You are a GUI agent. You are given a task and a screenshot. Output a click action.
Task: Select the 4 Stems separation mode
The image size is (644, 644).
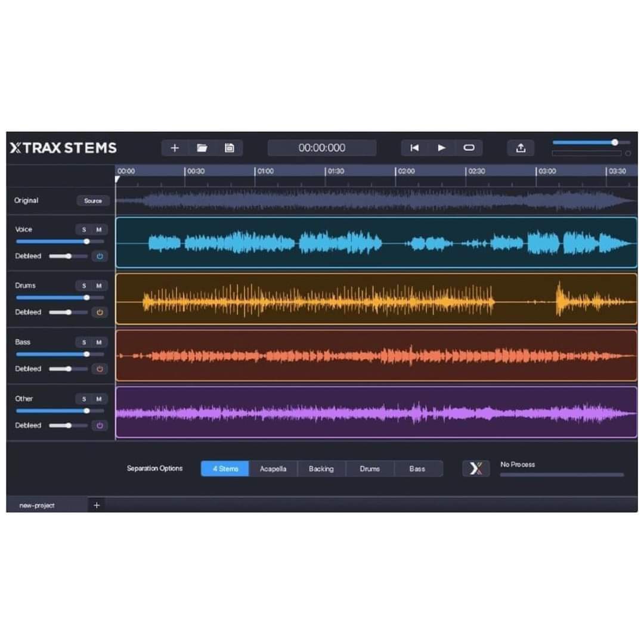[x=225, y=469]
